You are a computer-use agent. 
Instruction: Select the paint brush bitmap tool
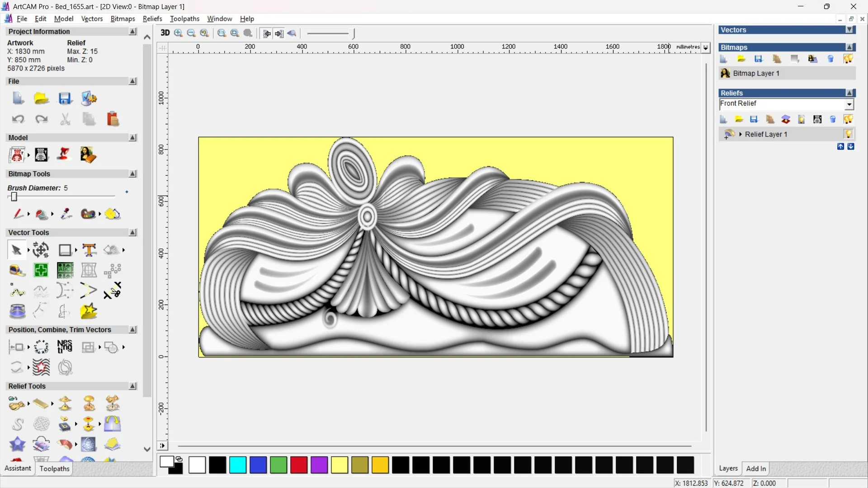18,214
